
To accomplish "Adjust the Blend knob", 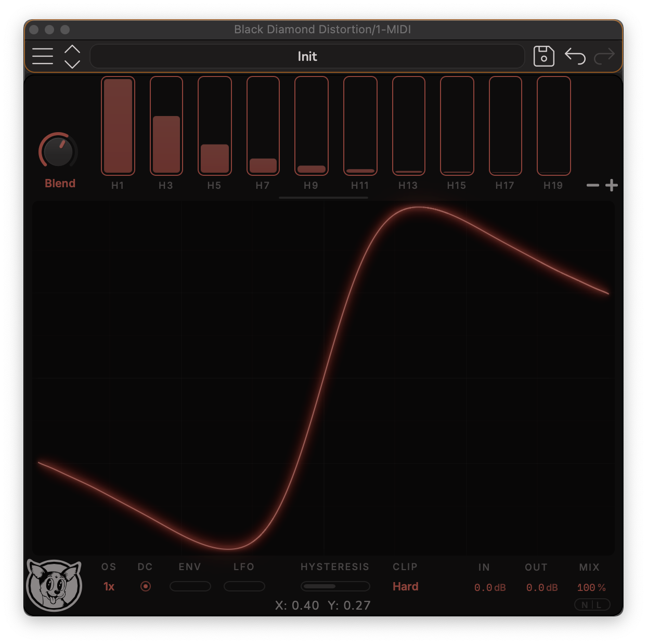I will (x=58, y=151).
